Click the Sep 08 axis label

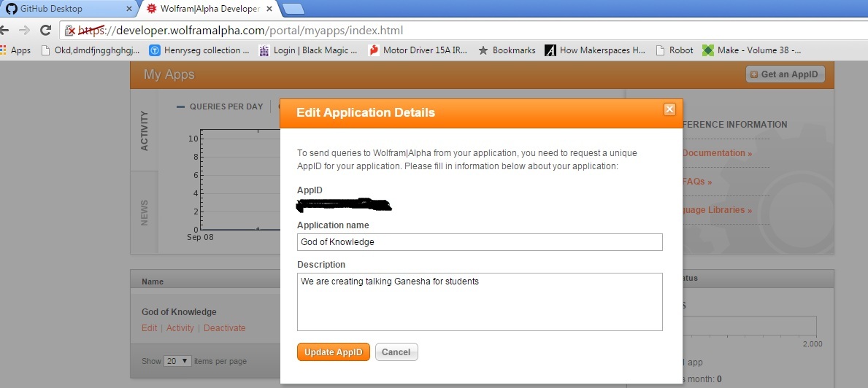pos(200,237)
